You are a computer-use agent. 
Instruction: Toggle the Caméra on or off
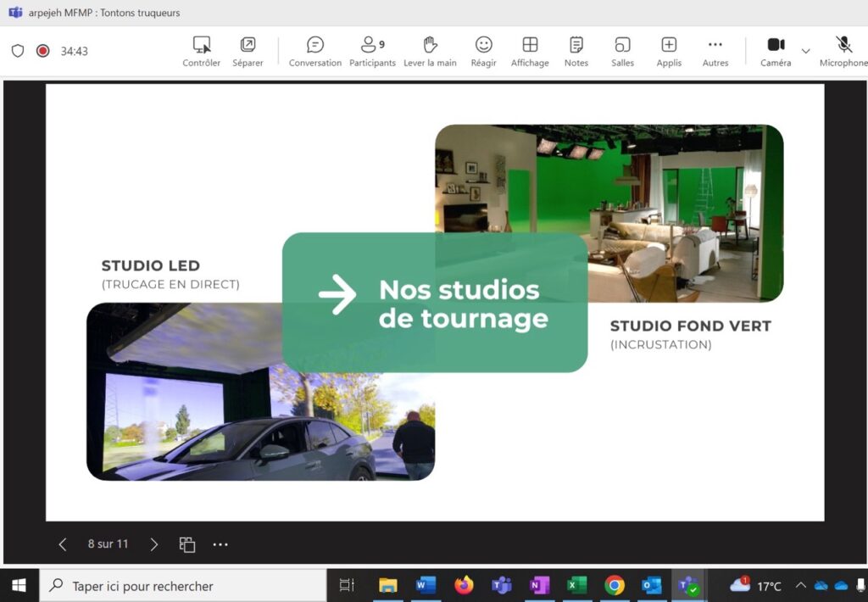click(x=776, y=51)
